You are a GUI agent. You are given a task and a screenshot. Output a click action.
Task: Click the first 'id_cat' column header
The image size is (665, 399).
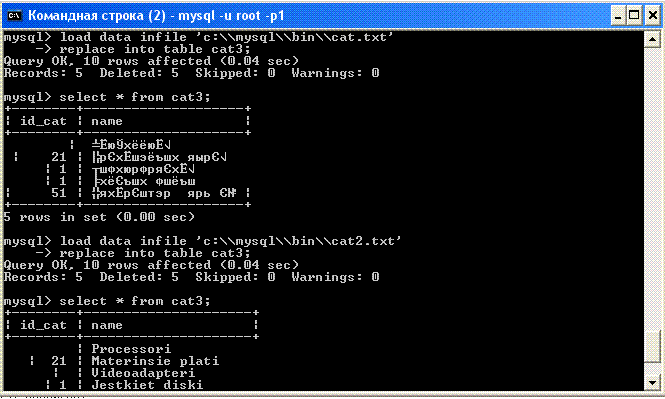[43, 121]
